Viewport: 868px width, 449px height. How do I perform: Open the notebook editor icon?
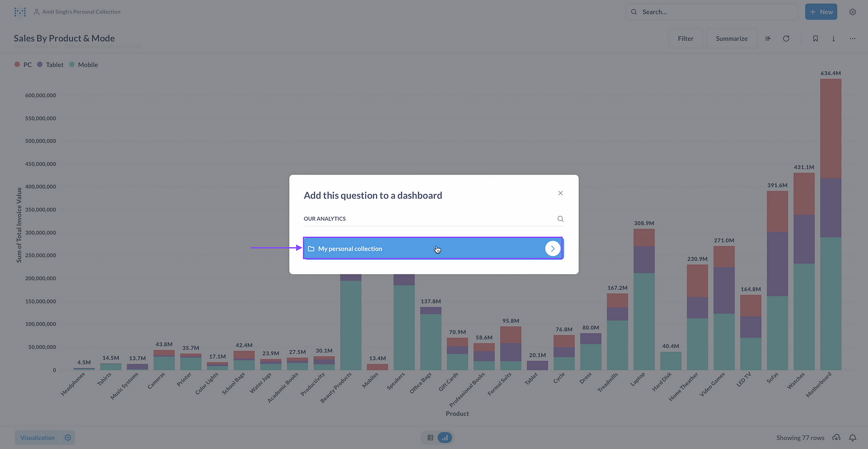click(768, 39)
